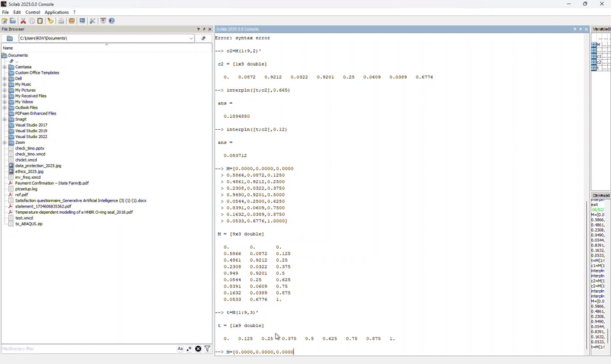
Task: Click the Open file toolbar icon
Action: [x=13, y=21]
